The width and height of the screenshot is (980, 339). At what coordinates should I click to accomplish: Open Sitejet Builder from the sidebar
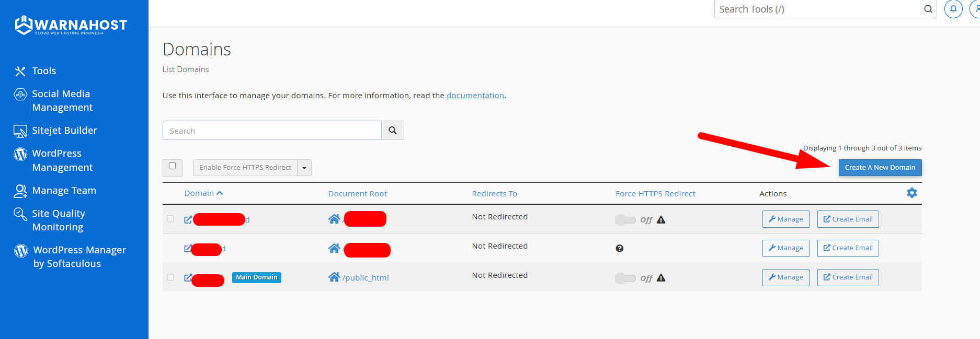[x=64, y=131]
